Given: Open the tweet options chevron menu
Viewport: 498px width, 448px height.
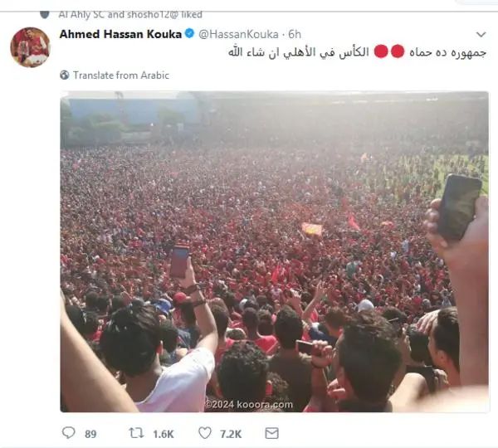Looking at the screenshot, I should [x=481, y=34].
